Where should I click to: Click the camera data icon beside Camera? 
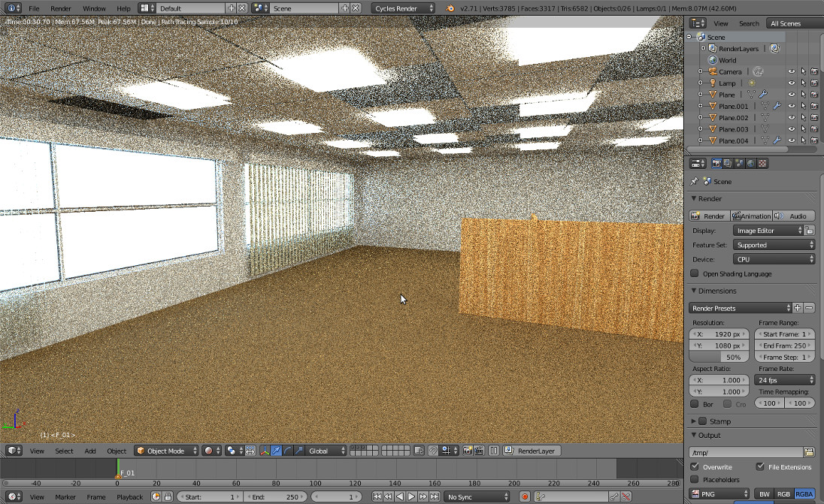pyautogui.click(x=758, y=71)
